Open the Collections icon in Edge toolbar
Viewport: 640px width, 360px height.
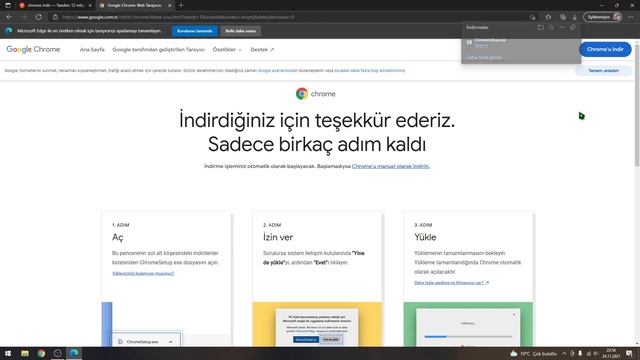563,17
